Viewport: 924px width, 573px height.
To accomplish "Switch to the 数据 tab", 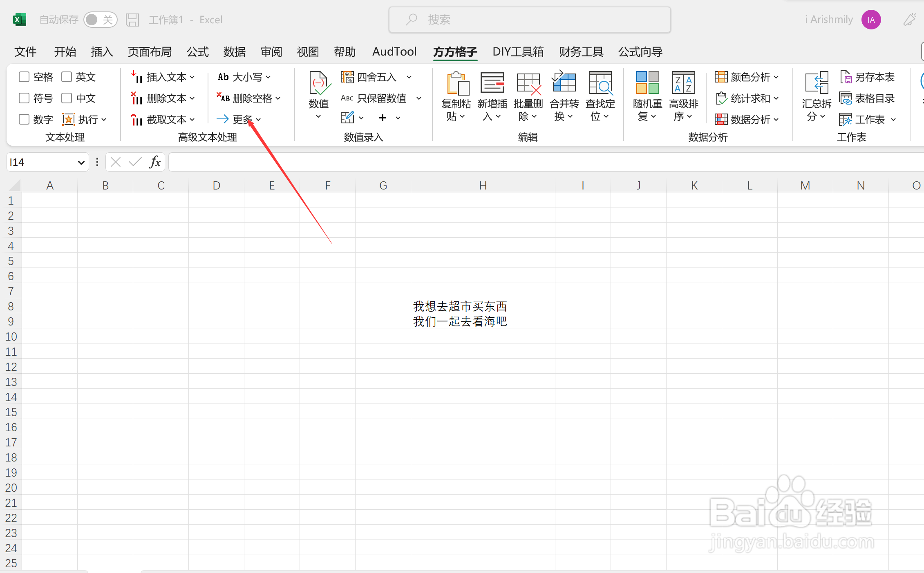I will [235, 52].
